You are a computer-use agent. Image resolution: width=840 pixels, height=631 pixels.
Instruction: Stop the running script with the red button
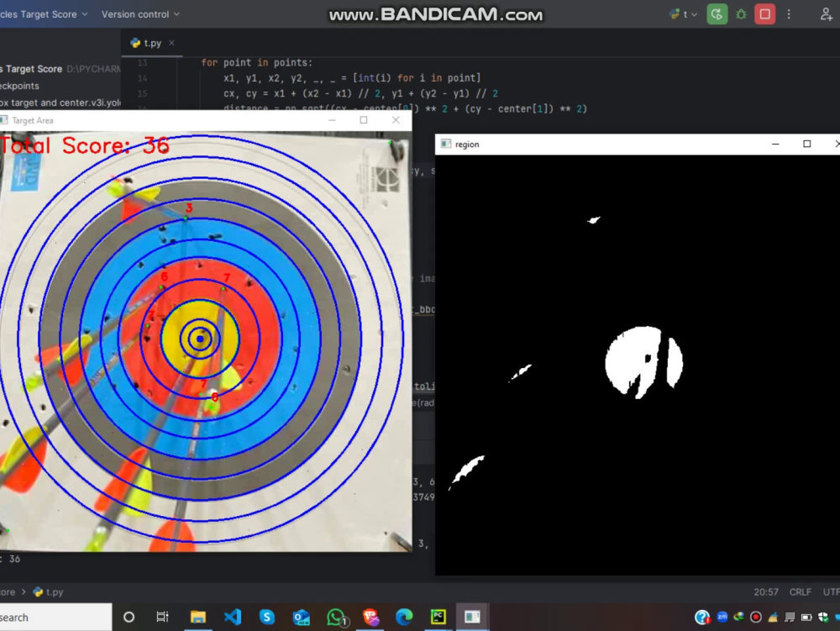tap(764, 14)
